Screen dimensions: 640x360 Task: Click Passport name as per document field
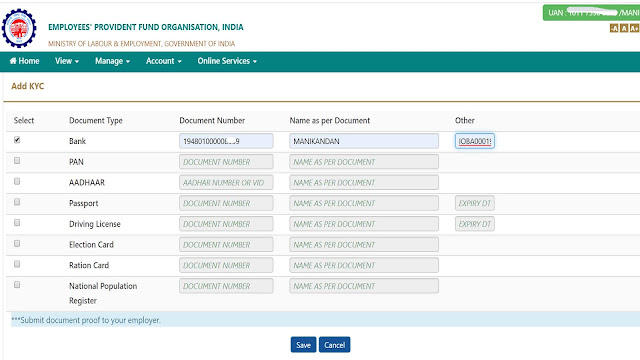[x=364, y=203]
